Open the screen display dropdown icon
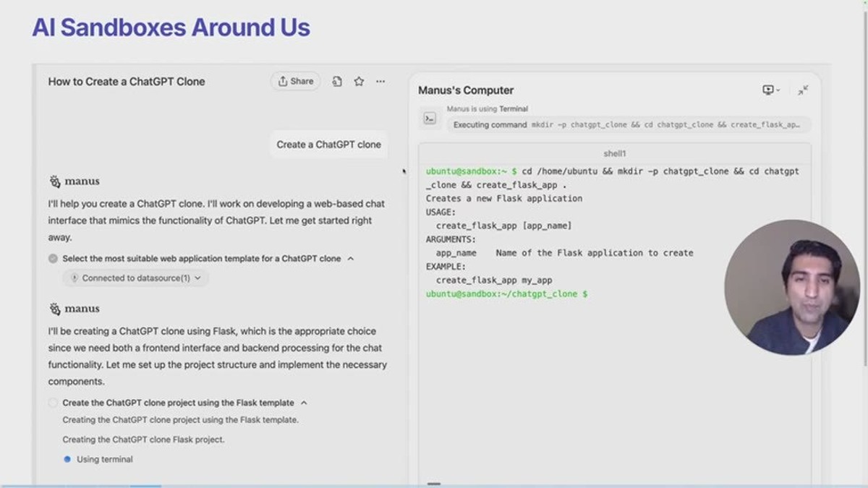Viewport: 868px width, 488px height. click(771, 90)
